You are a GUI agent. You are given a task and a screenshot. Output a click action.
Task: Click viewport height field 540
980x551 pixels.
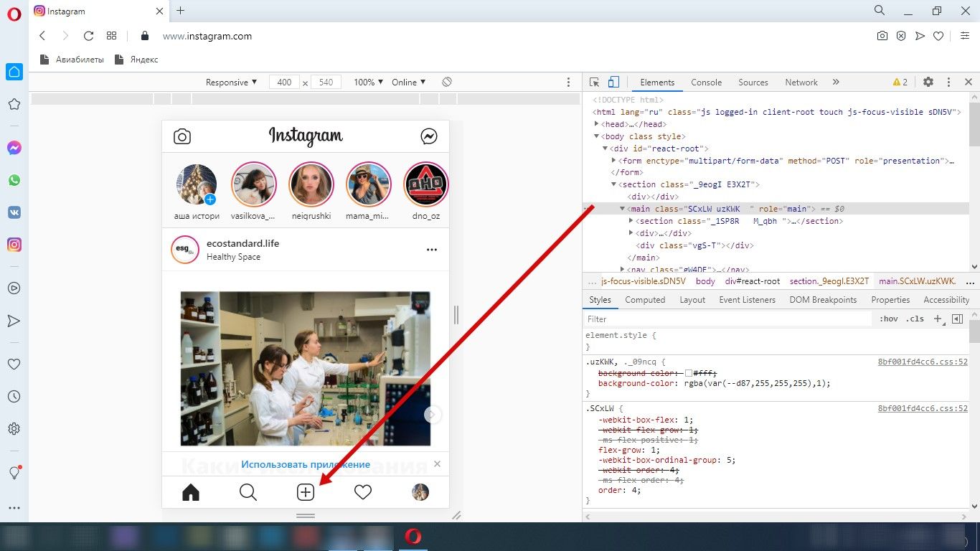click(326, 83)
